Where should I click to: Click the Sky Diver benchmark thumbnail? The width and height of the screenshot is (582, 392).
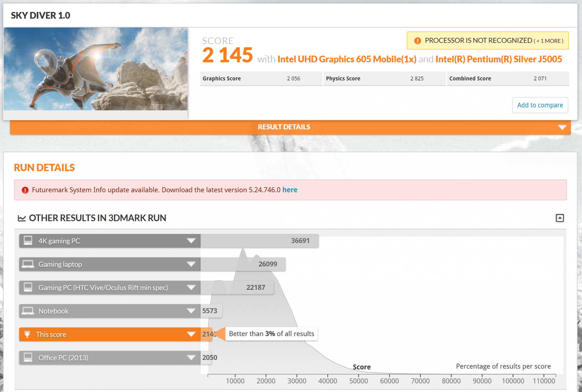(96, 69)
